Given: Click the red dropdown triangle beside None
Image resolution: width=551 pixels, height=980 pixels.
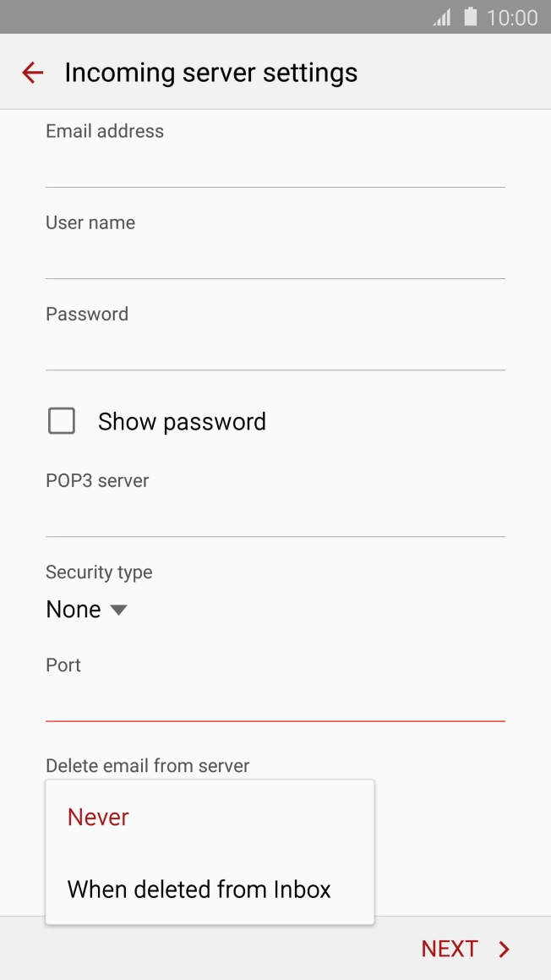Looking at the screenshot, I should [118, 610].
